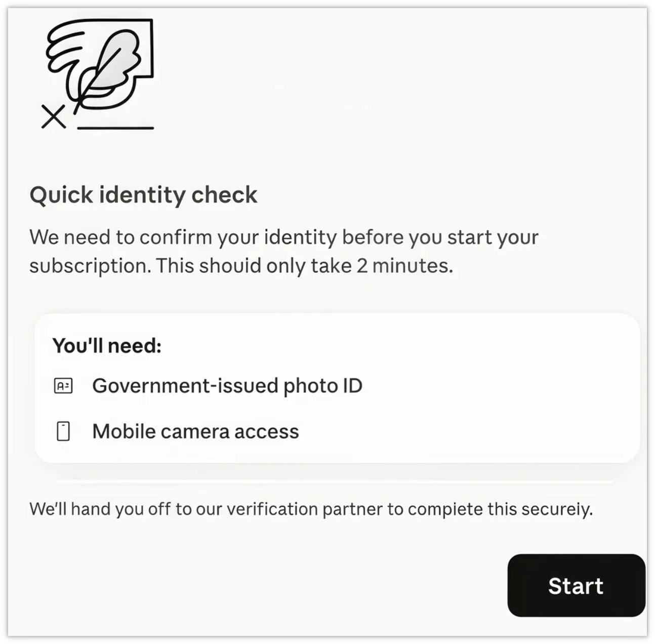This screenshot has height=644, width=655.
Task: Click the "2 minutes" text
Action: [x=404, y=266]
